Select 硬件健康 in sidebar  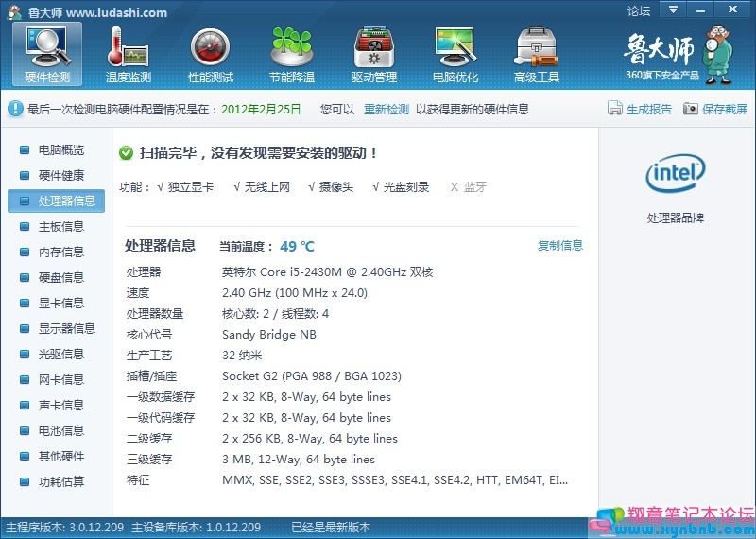[60, 175]
